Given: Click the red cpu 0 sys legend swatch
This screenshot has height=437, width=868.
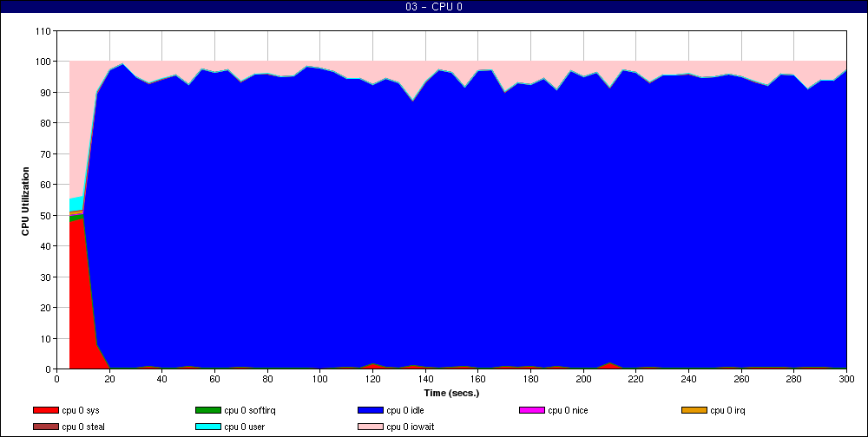Looking at the screenshot, I should [45, 410].
